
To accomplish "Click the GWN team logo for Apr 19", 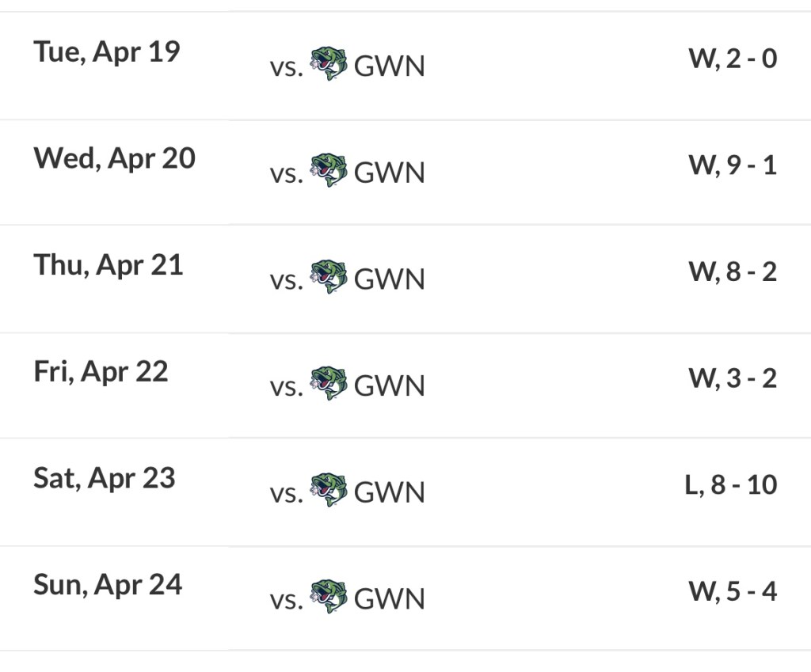I will tap(328, 63).
